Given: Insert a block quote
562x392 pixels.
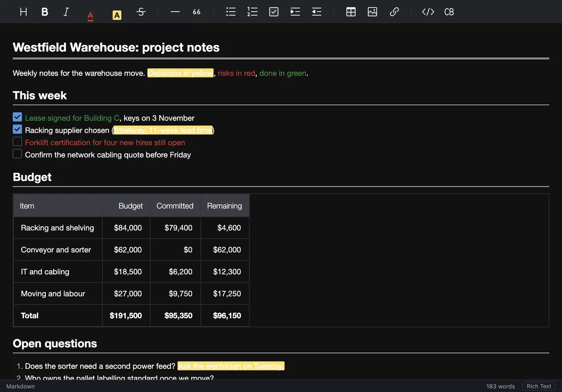Looking at the screenshot, I should coord(197,12).
